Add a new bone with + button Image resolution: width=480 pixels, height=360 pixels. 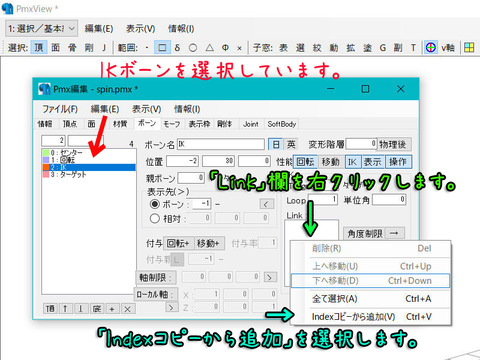click(112, 309)
